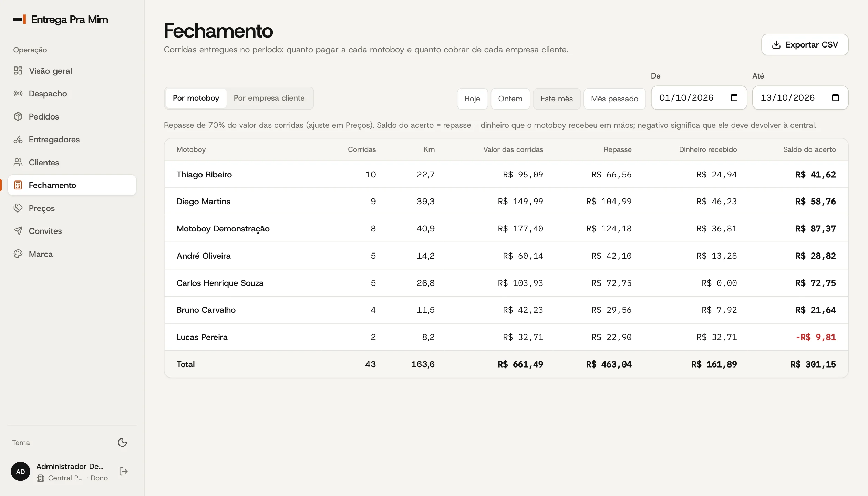This screenshot has width=868, height=496.
Task: Open the Até date calendar picker
Action: click(x=835, y=97)
